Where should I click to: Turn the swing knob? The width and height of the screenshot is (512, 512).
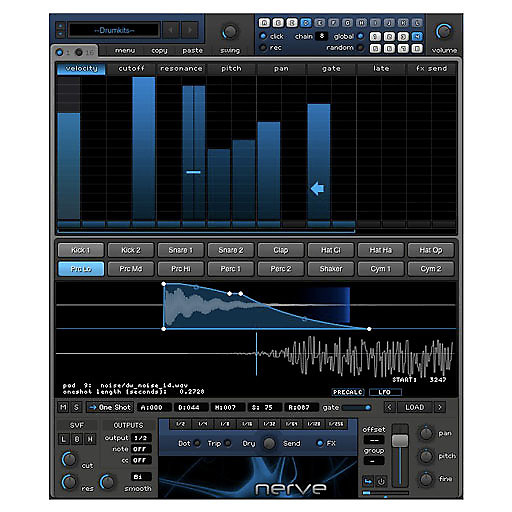(x=230, y=32)
